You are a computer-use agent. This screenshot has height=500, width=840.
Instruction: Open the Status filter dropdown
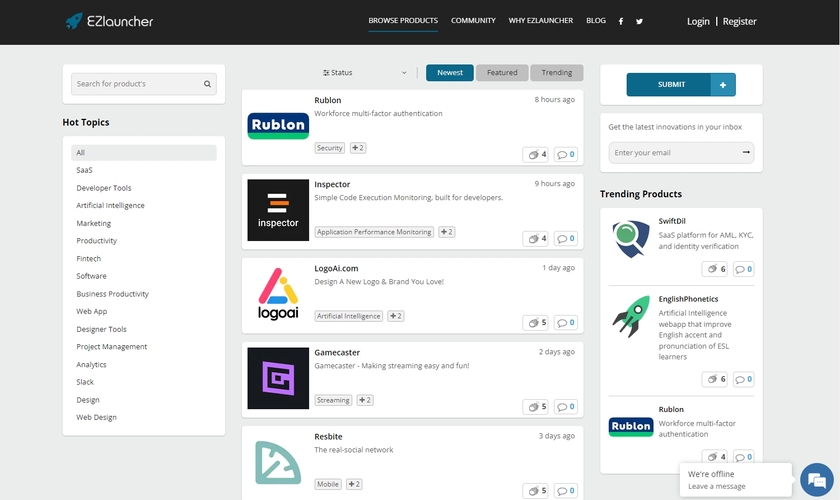click(365, 73)
